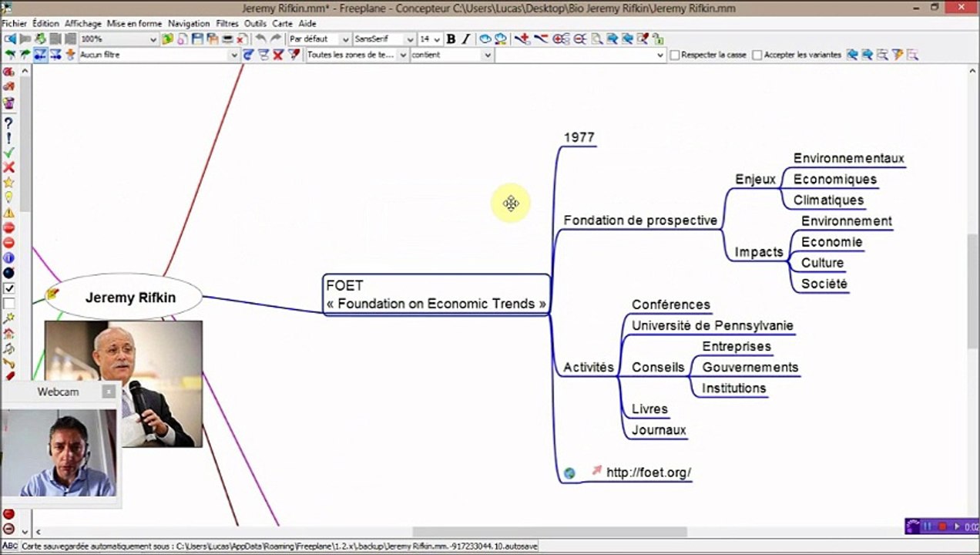This screenshot has height=555, width=980.
Task: Open the Aide menu
Action: pyautogui.click(x=307, y=24)
